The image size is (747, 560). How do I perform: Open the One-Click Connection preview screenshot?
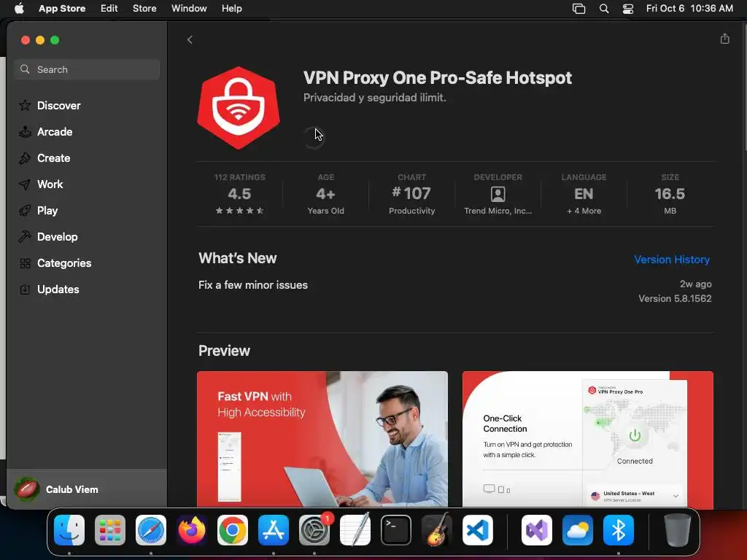587,438
